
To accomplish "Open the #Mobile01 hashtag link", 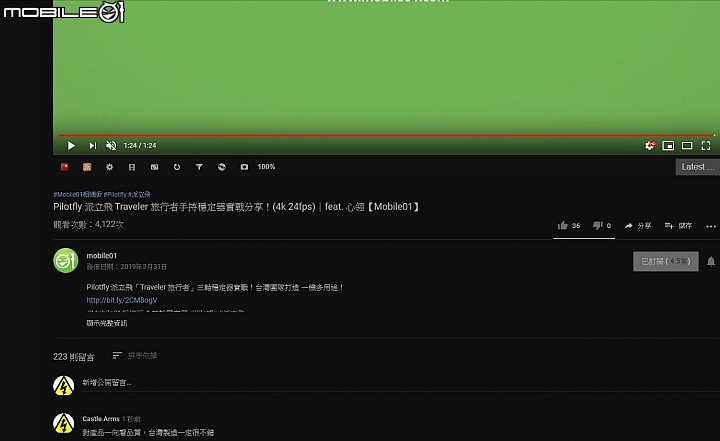I will pyautogui.click(x=78, y=194).
